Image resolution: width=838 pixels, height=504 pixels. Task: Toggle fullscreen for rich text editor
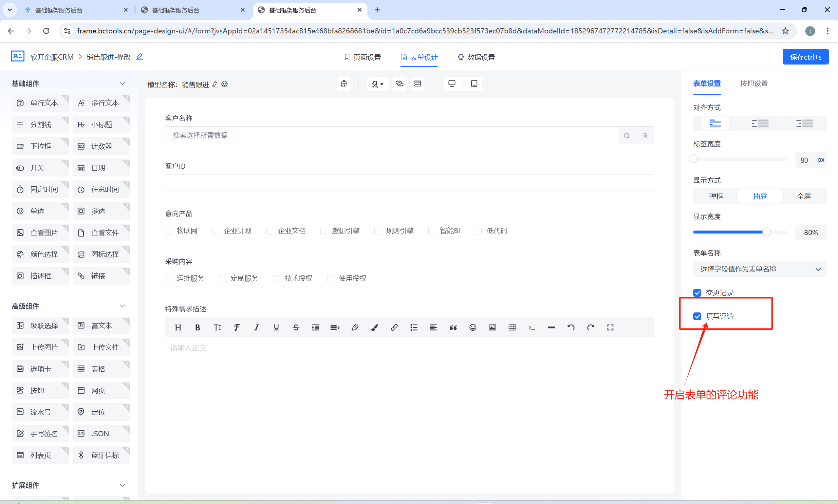pyautogui.click(x=610, y=327)
